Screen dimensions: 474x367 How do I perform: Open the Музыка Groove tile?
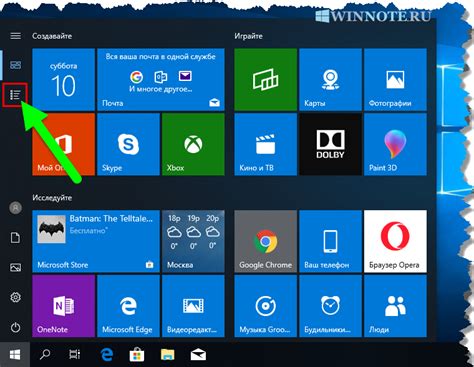[x=265, y=306]
